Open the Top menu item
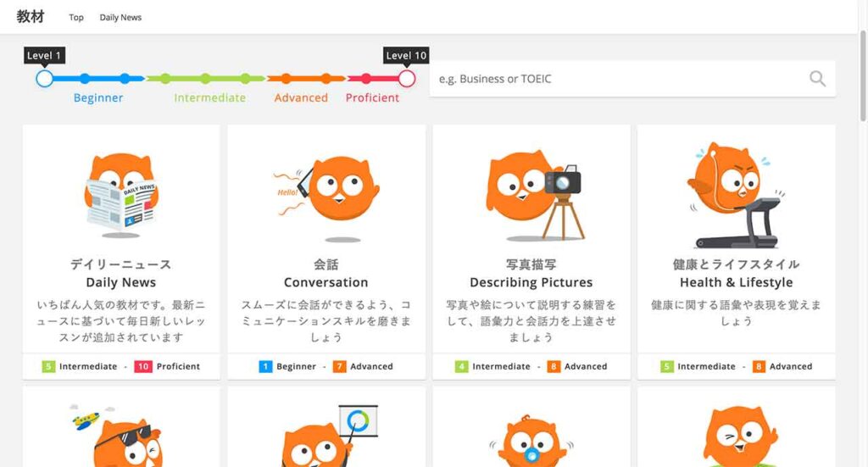 pyautogui.click(x=76, y=17)
